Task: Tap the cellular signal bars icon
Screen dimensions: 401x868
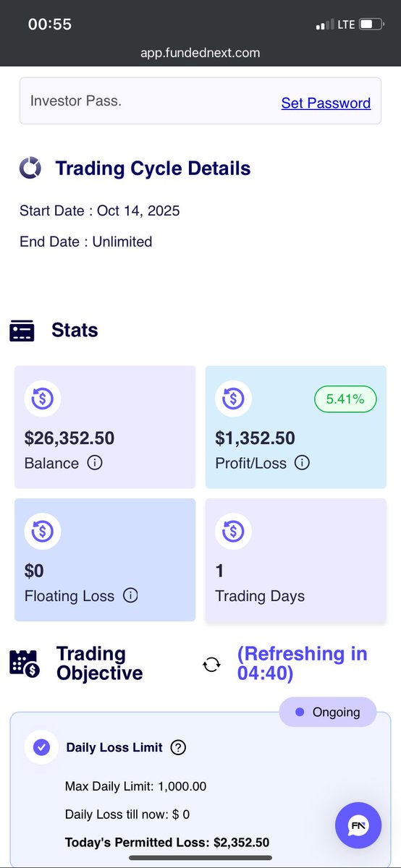Action: click(x=324, y=25)
